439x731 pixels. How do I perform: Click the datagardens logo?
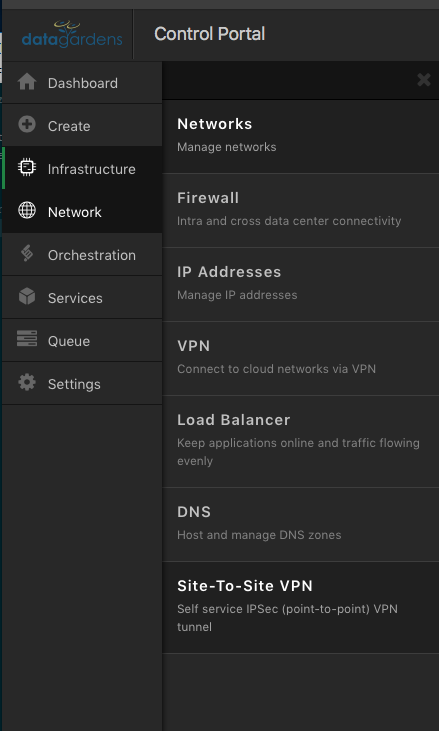tap(72, 34)
